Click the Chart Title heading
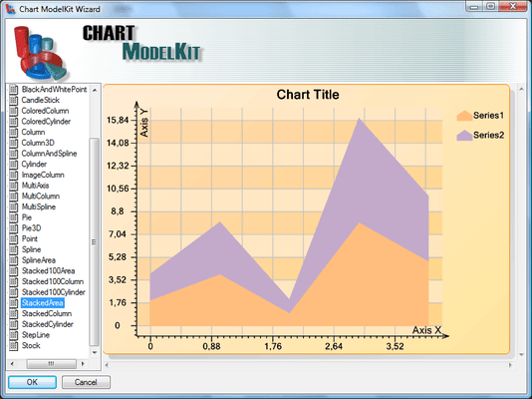Viewport: 532px width, 399px height. coord(308,95)
